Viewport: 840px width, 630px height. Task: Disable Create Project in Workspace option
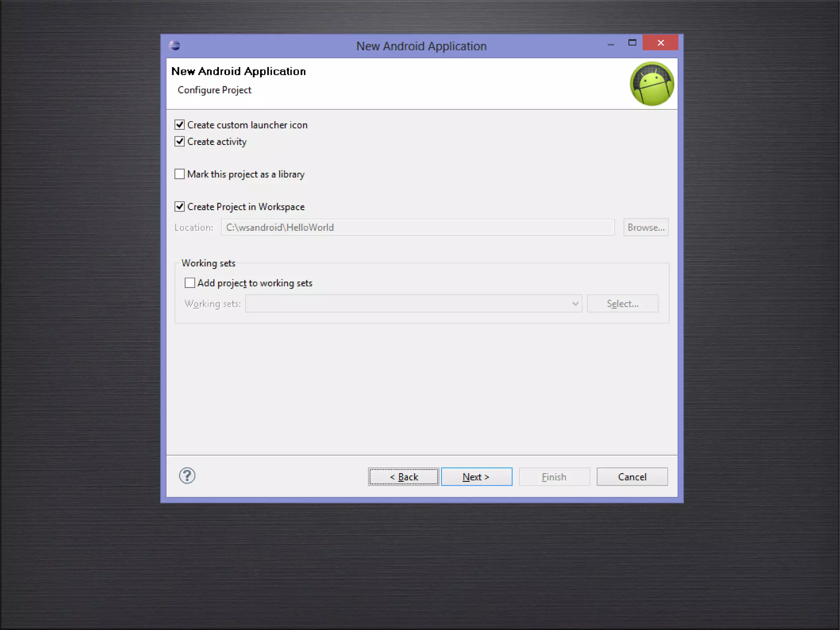click(180, 206)
